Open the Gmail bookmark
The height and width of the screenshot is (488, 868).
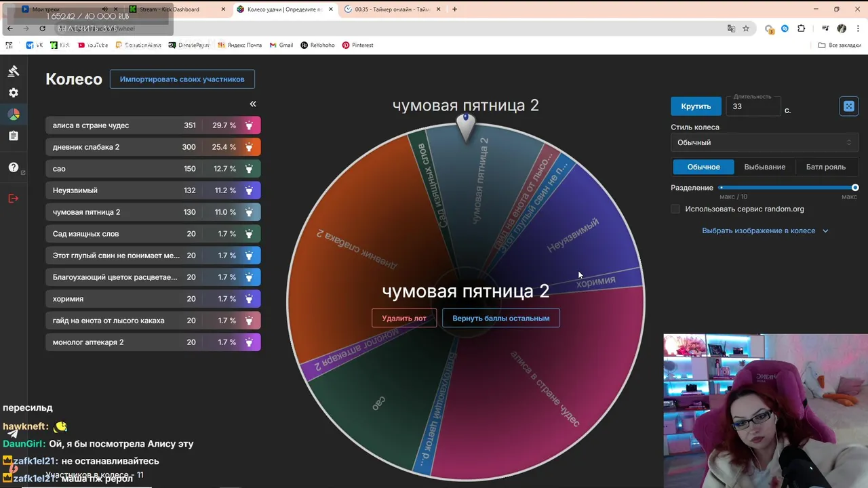[x=281, y=45]
